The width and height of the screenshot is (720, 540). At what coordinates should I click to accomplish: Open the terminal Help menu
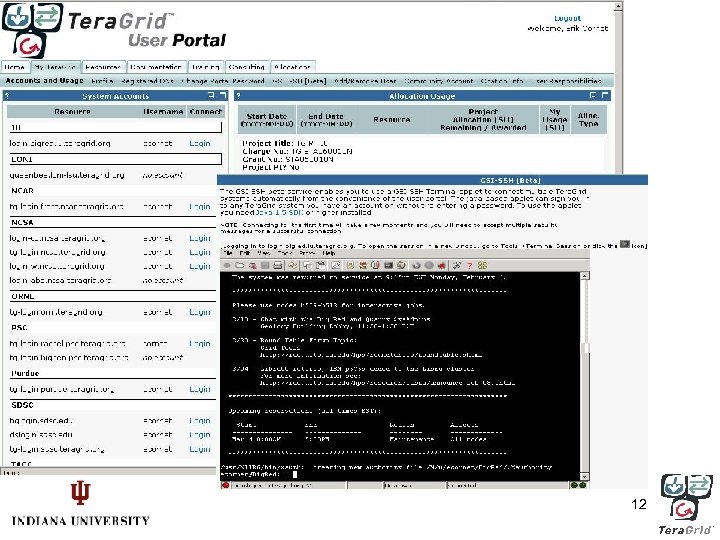pyautogui.click(x=329, y=253)
